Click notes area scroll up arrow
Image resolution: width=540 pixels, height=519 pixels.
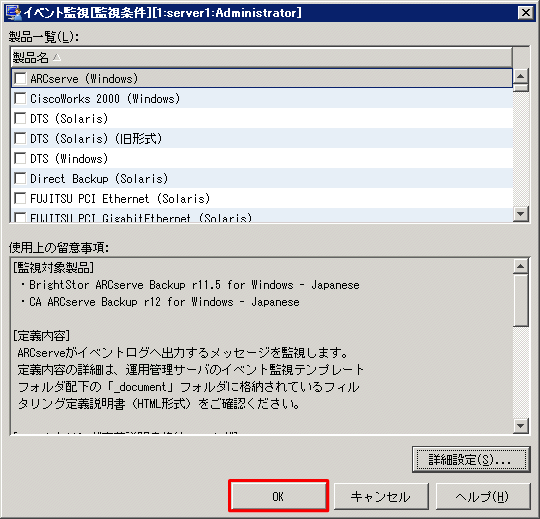(x=521, y=266)
